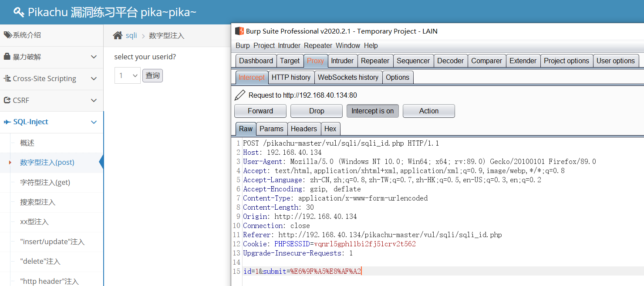This screenshot has height=286, width=644.
Task: Click the sqli breadcrumb link
Action: (131, 35)
